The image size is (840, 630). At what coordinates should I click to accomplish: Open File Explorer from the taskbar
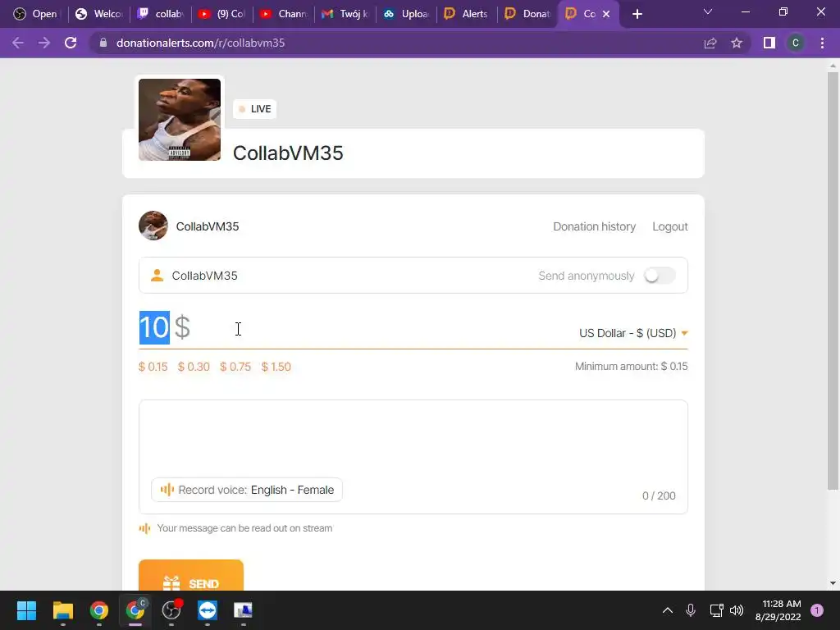(62, 610)
